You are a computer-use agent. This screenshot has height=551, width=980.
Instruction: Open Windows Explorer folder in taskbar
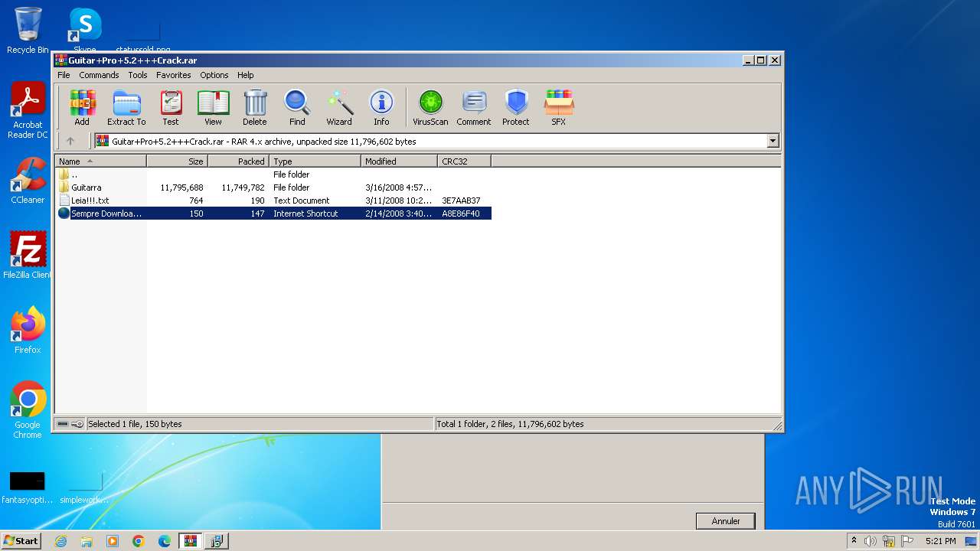[87, 541]
